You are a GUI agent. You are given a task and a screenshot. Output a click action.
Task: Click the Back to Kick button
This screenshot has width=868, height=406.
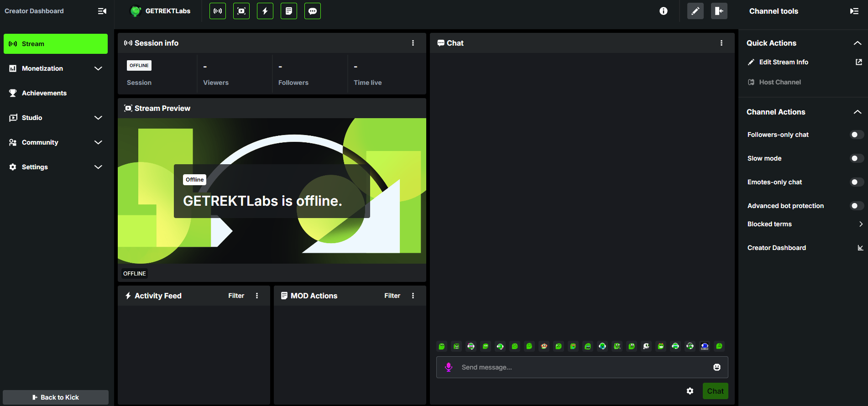coord(56,397)
